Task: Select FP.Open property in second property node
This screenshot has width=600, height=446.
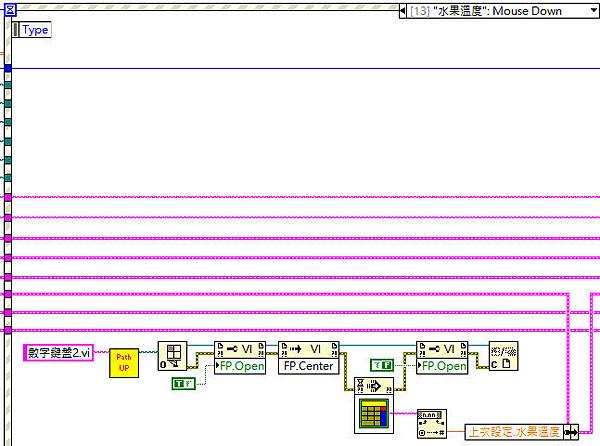Action: 442,366
